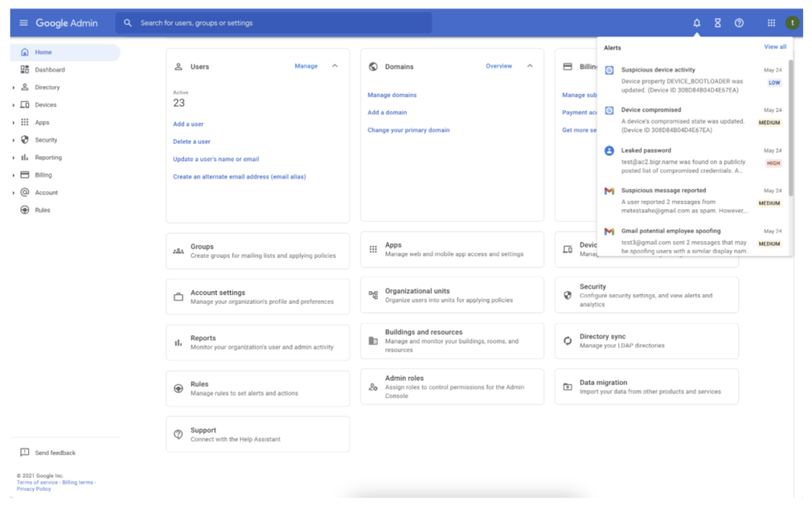812x508 pixels.
Task: Click the Reports card chart icon
Action: click(178, 342)
